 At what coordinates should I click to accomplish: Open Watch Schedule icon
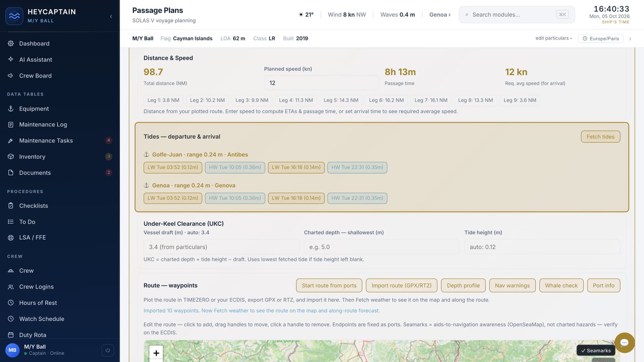(x=11, y=319)
